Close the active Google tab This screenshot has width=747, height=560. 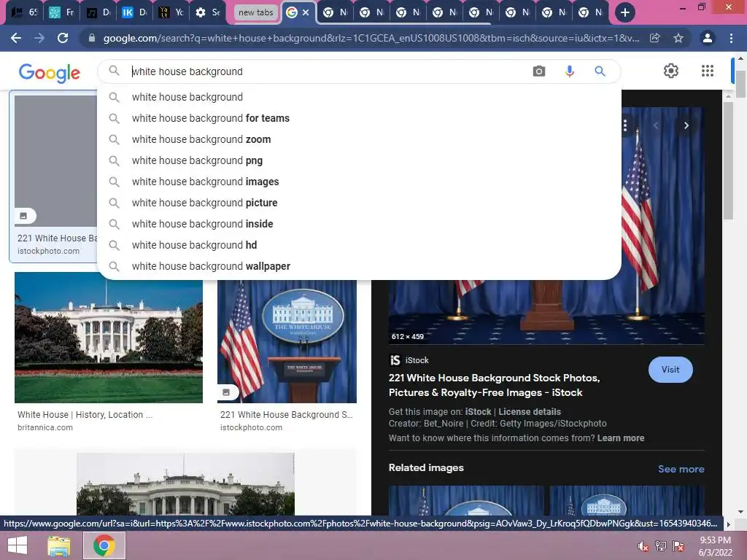tap(306, 12)
